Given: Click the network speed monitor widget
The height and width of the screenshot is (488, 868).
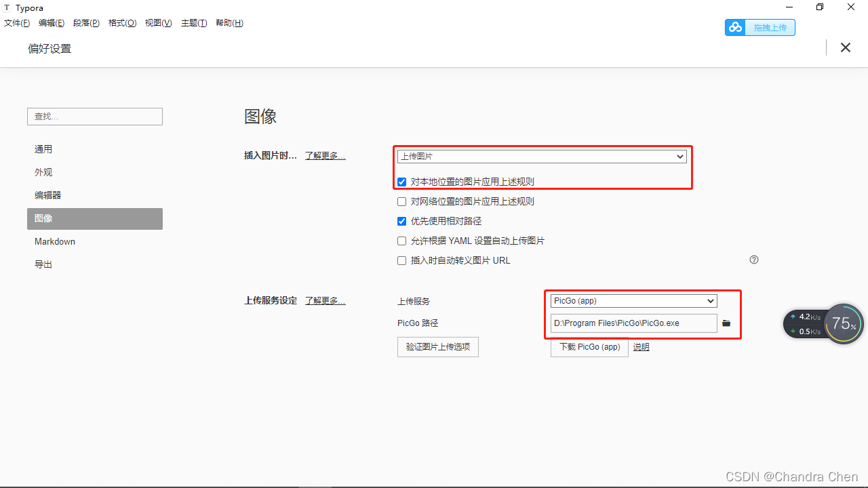Looking at the screenshot, I should pos(805,324).
